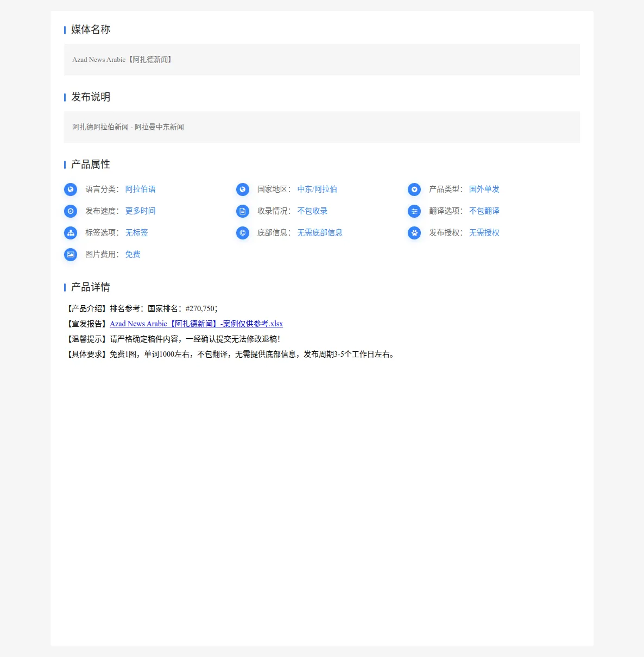Click the copyright icon beside 底部信息
The width and height of the screenshot is (644, 657).
pyautogui.click(x=243, y=233)
